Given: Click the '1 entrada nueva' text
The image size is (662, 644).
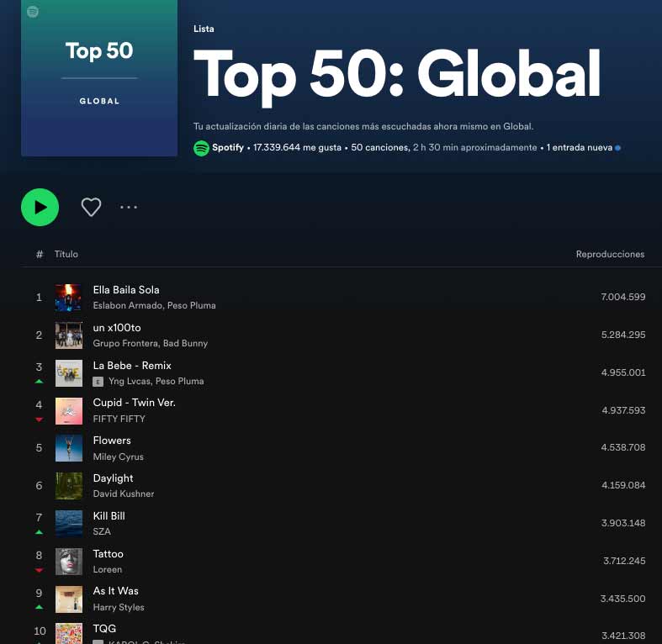Looking at the screenshot, I should (x=580, y=148).
